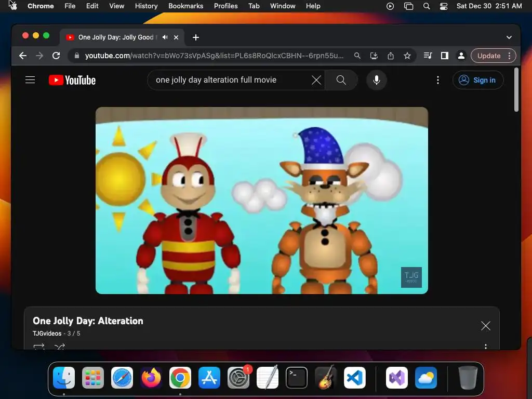Open Finder from the Dock
The height and width of the screenshot is (399, 532).
[x=64, y=378]
